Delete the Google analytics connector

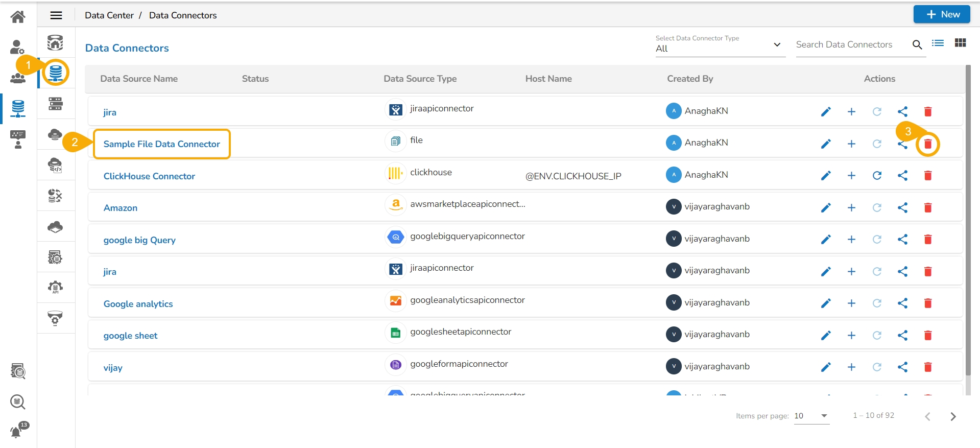pos(927,303)
